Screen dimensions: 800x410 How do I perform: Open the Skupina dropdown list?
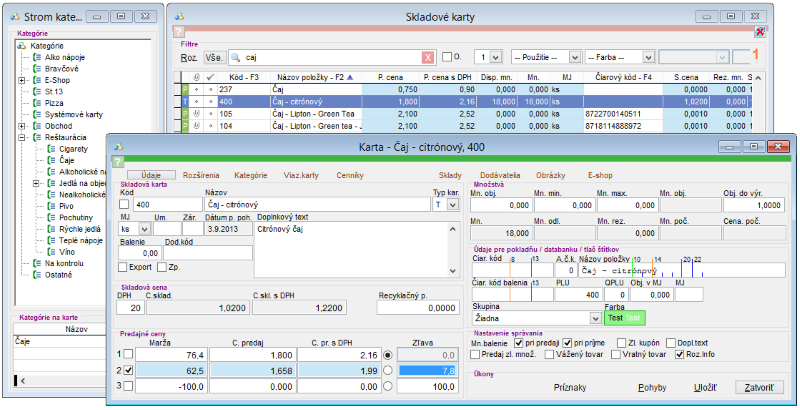(593, 318)
